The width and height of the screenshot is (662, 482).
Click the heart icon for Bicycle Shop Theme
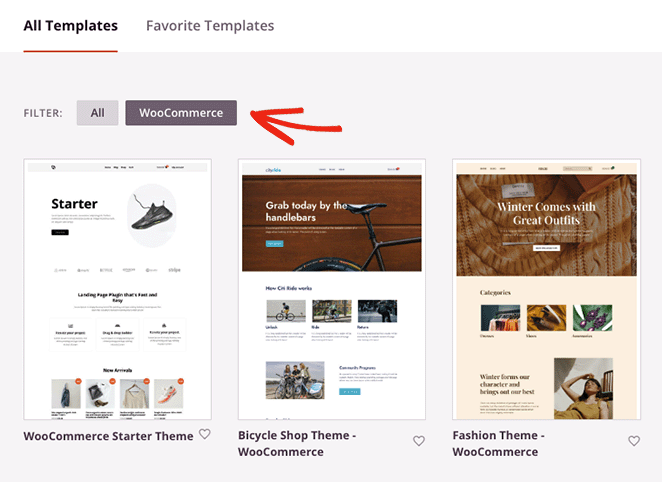[x=419, y=441]
